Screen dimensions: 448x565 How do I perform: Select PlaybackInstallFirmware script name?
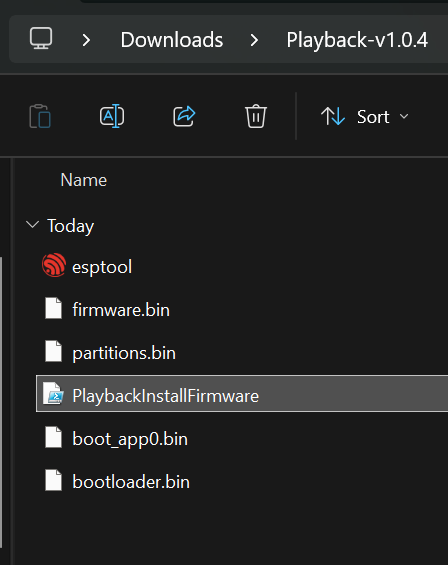point(165,396)
